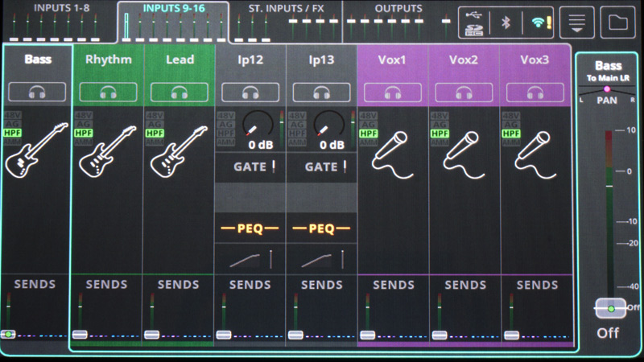Open the Bluetooth settings icon
Image resolution: width=644 pixels, height=362 pixels.
click(x=506, y=22)
